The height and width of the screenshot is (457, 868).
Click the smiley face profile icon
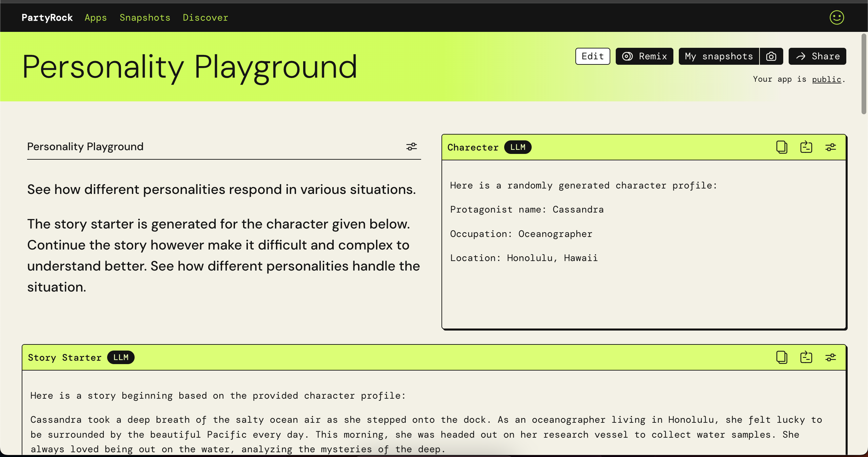pyautogui.click(x=836, y=18)
